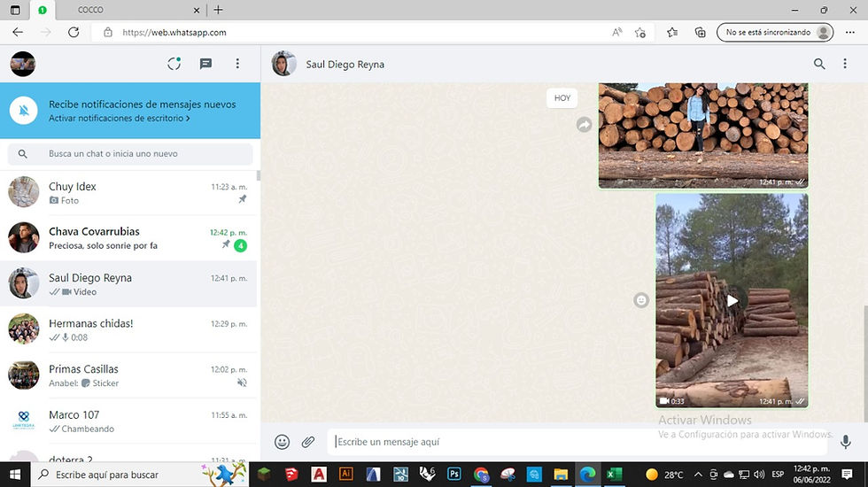Open conversation three-dot menu
The width and height of the screenshot is (868, 487).
845,64
